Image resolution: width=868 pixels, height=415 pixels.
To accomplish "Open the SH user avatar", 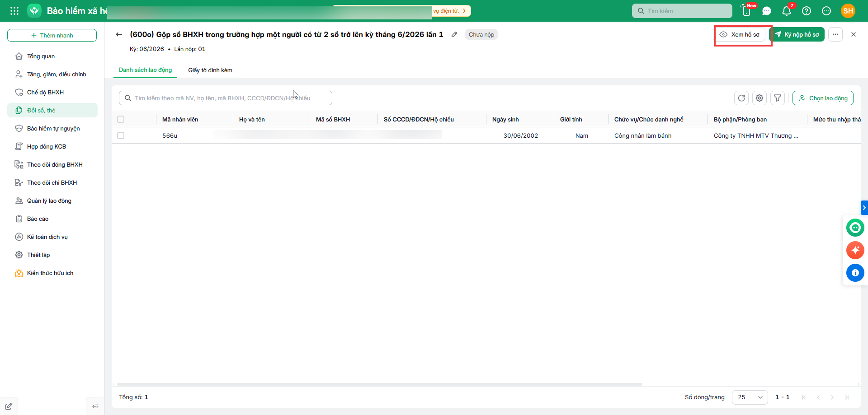I will (848, 11).
